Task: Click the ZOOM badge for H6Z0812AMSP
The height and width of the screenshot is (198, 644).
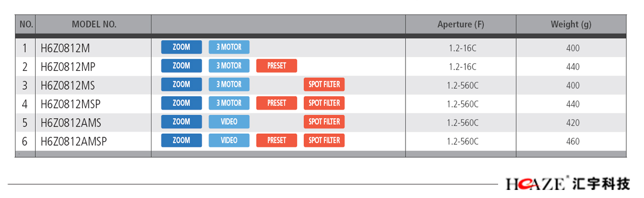Action: 181,140
